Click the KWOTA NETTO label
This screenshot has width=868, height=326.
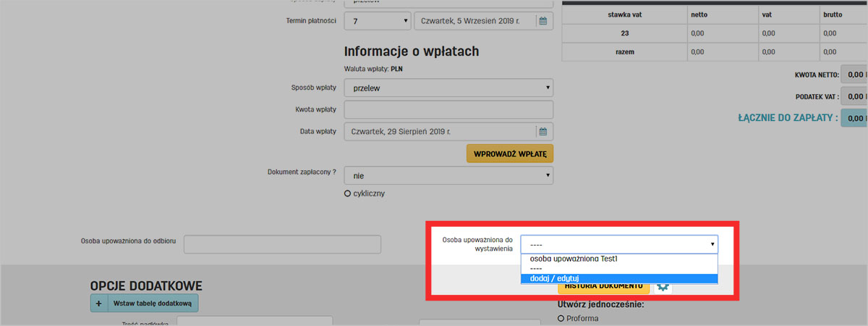817,75
